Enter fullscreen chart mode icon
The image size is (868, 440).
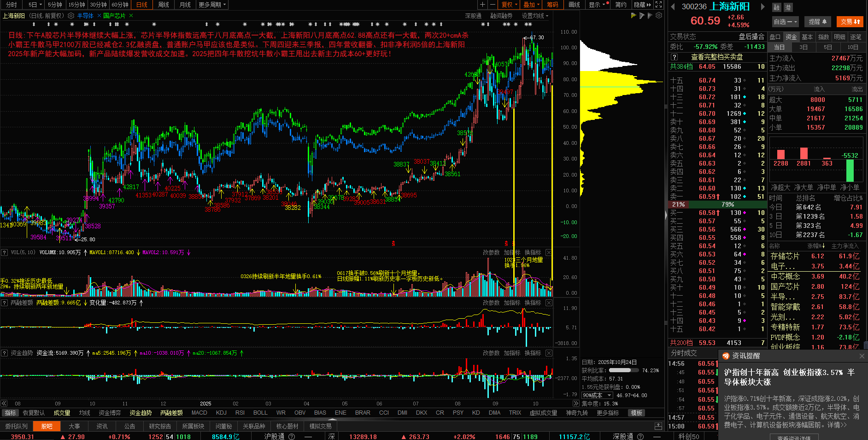(x=659, y=5)
